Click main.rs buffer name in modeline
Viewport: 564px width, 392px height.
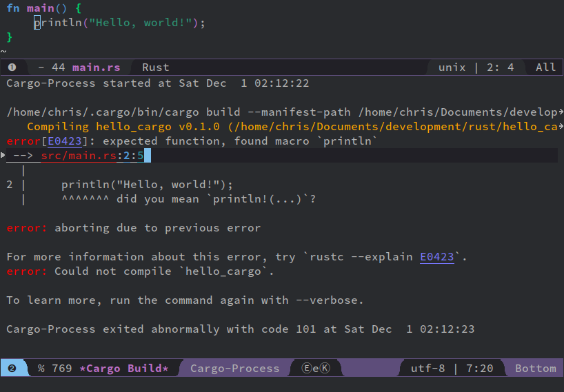pyautogui.click(x=96, y=68)
